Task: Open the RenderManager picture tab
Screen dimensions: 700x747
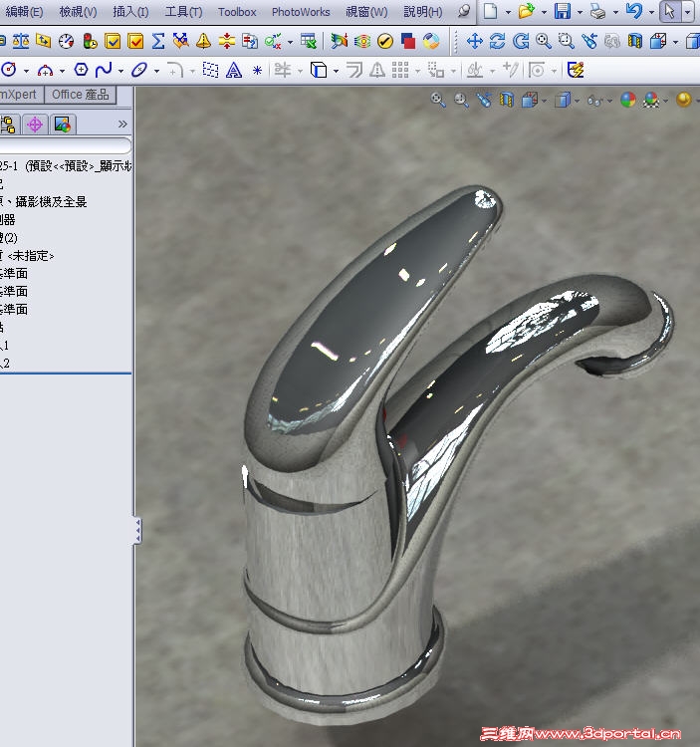Action: 63,124
